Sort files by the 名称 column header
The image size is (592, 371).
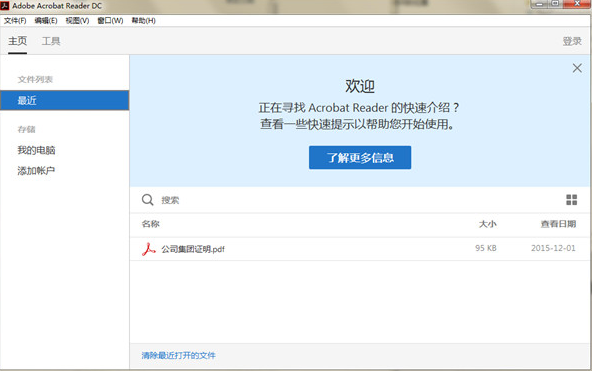click(151, 224)
